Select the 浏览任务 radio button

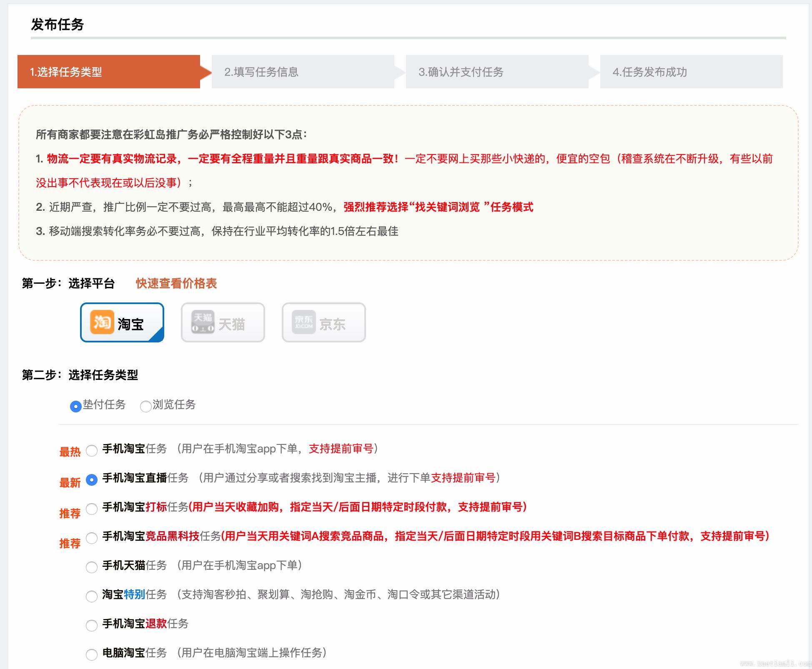145,406
